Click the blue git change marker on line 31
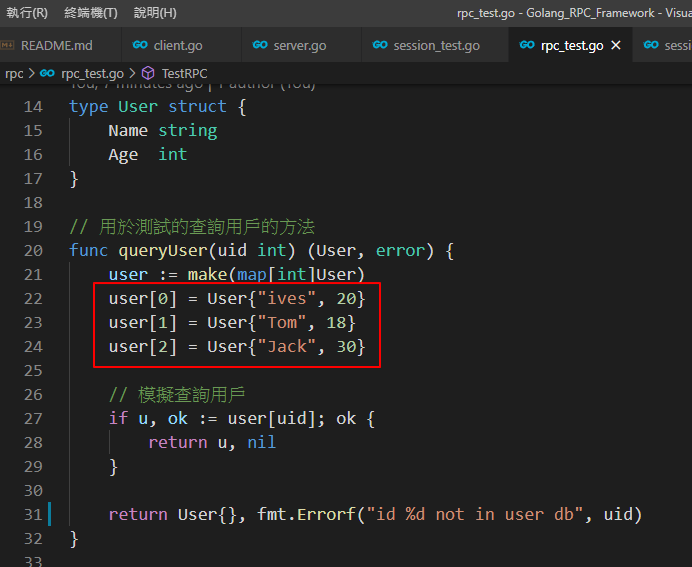Screen dimensions: 692x567 [x=49, y=514]
